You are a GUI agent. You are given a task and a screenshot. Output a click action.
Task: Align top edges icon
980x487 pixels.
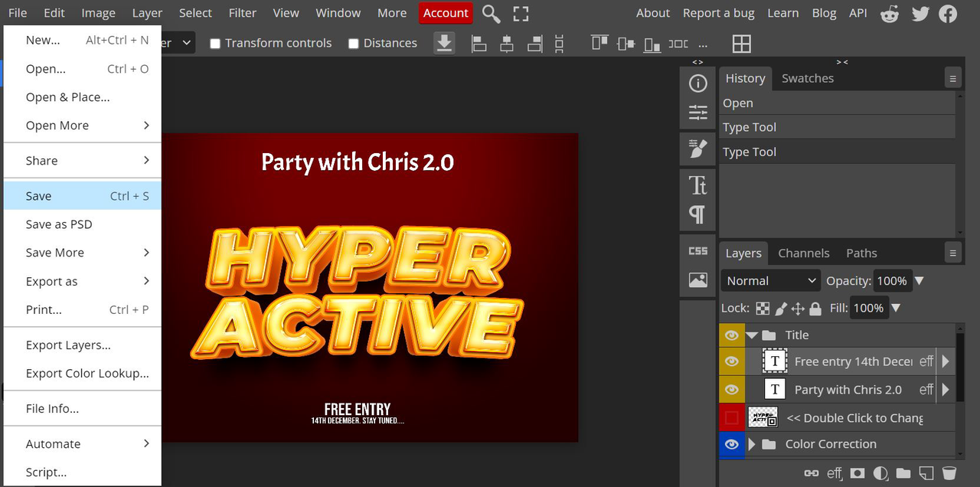599,44
